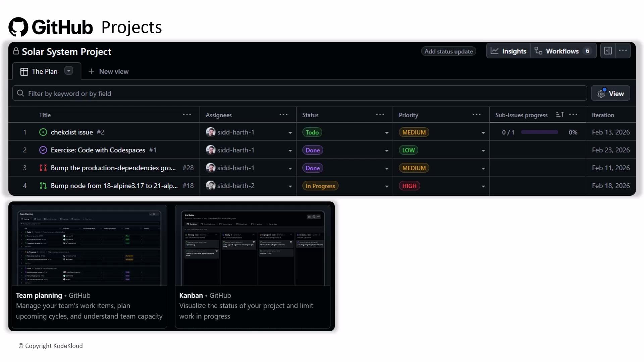Click the sub-issues progress bar at 0%
This screenshot has height=362, width=644.
539,132
